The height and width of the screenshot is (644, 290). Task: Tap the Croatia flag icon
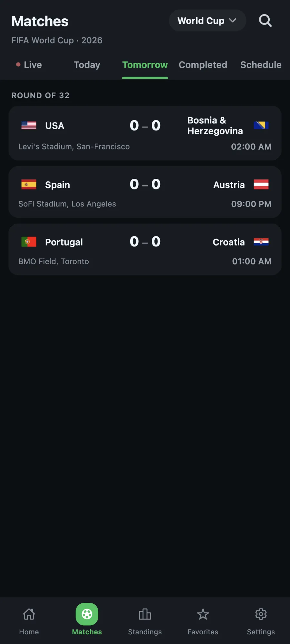pyautogui.click(x=261, y=242)
